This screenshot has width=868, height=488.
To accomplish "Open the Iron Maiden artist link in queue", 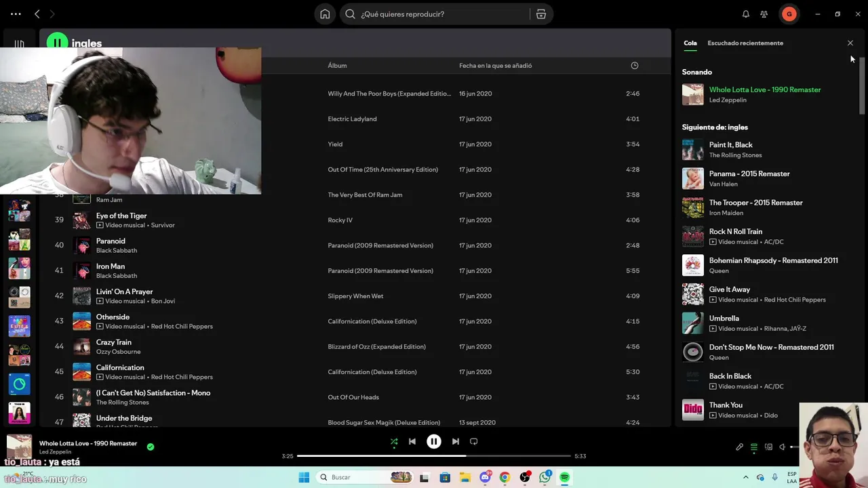I will (726, 213).
